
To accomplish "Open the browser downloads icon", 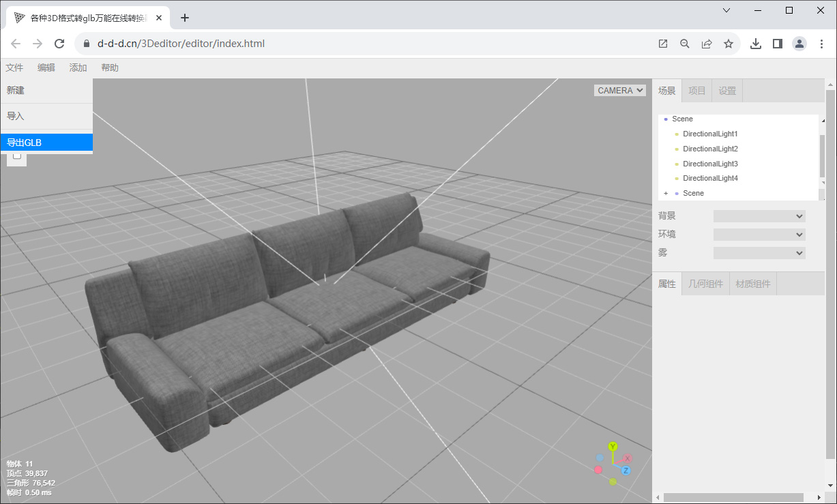I will (x=756, y=44).
